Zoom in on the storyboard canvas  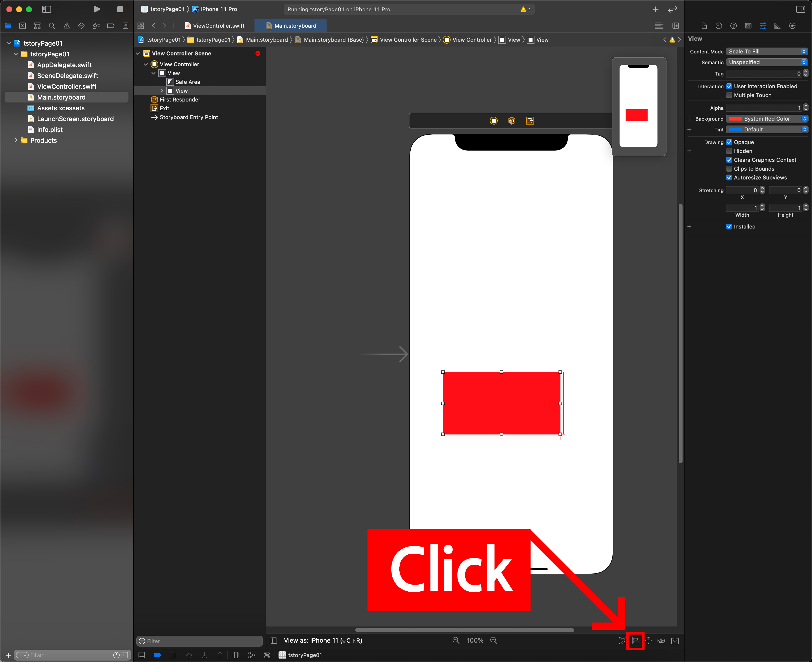click(494, 641)
